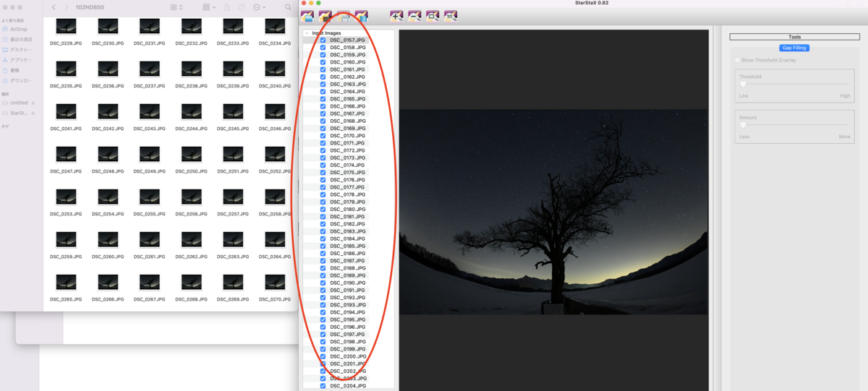The image size is (868, 391).
Task: Collapse the Input Images tree
Action: (307, 33)
